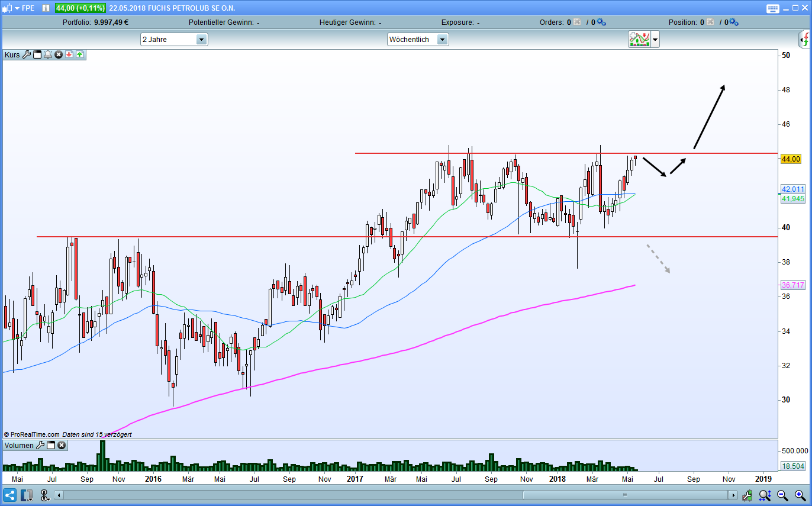Viewport: 812px width, 506px height.
Task: Move Kurs panel down with red arrow
Action: (x=69, y=55)
